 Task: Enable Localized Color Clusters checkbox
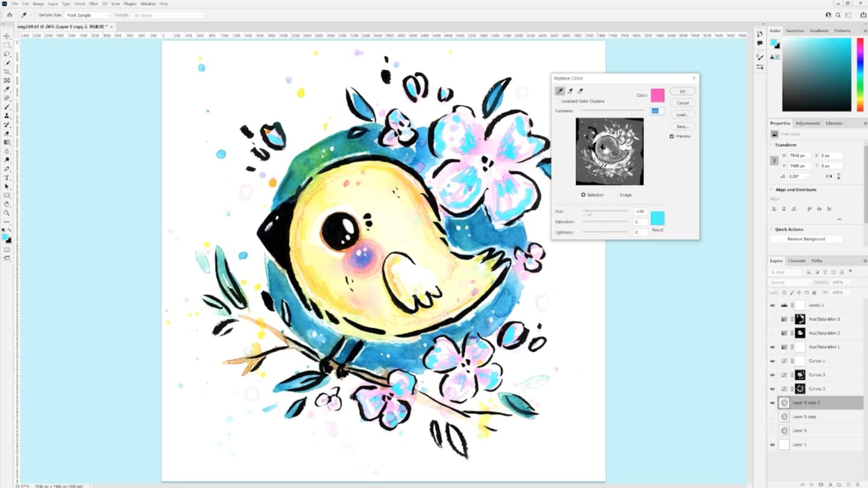pyautogui.click(x=557, y=101)
